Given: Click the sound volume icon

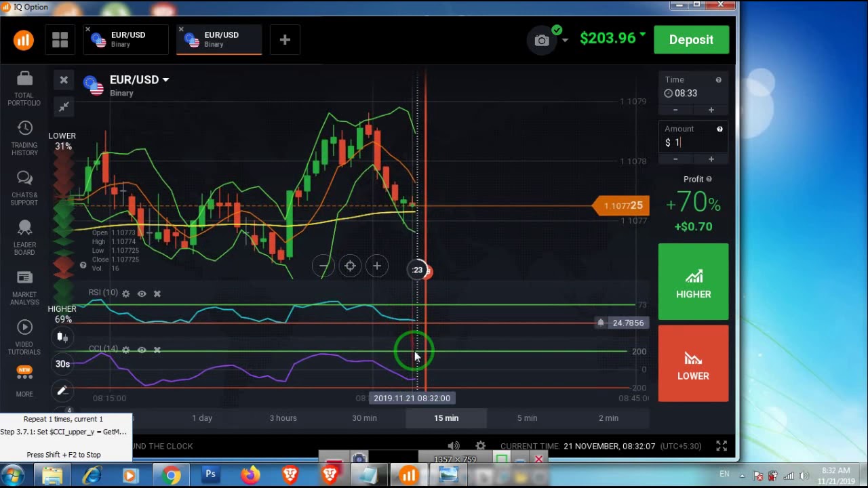Looking at the screenshot, I should (454, 445).
